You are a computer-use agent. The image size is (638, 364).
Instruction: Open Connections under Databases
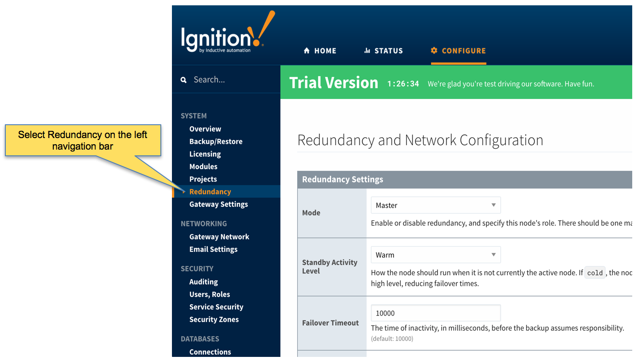210,352
